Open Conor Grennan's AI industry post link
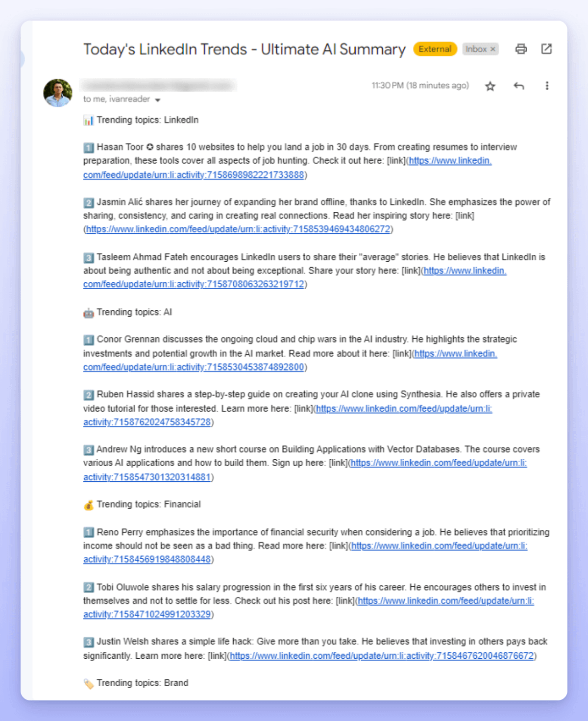The height and width of the screenshot is (721, 588). [194, 367]
